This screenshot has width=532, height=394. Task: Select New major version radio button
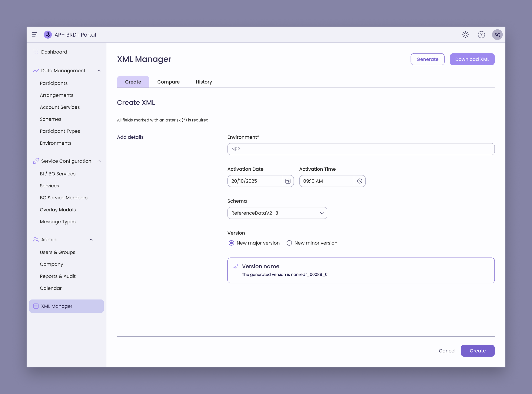[x=231, y=243]
